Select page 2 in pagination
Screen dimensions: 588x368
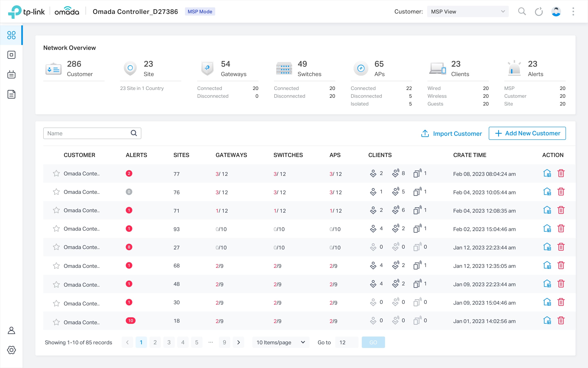tap(155, 342)
